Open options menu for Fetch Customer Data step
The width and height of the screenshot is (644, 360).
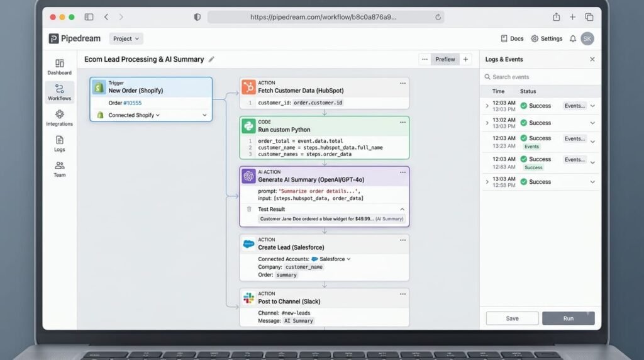coord(402,84)
